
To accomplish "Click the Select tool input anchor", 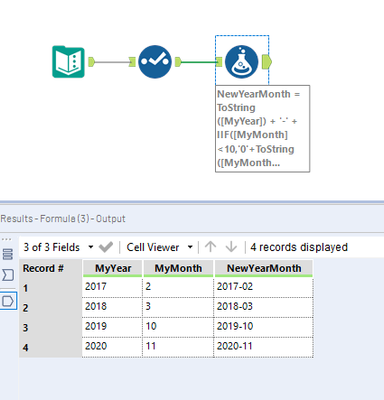I will click(x=132, y=62).
